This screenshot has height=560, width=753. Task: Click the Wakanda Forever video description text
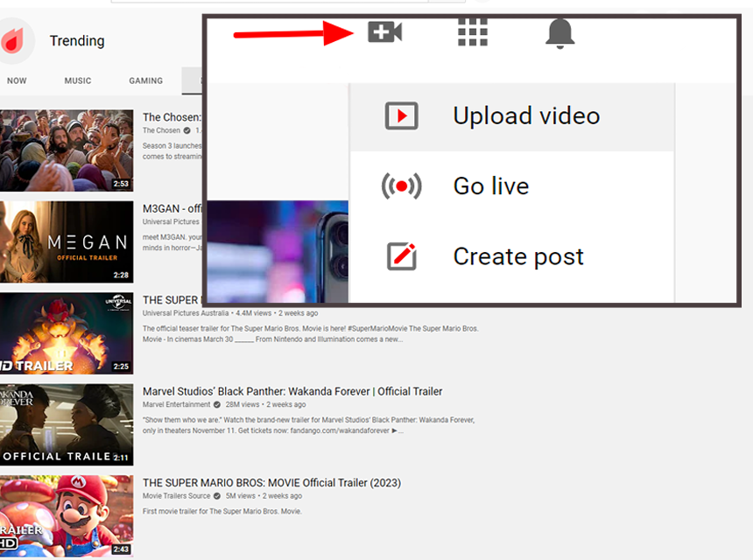tap(308, 425)
